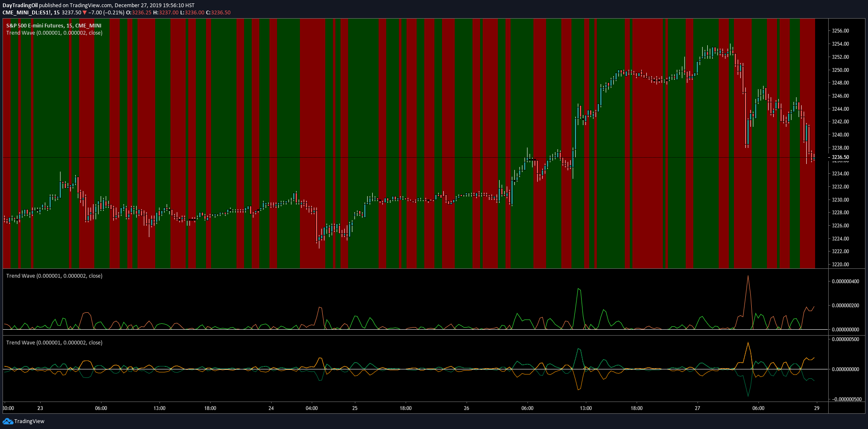Viewport: 868px width, 429px height.
Task: Select Trend Wave legend in main price pane
Action: 54,33
